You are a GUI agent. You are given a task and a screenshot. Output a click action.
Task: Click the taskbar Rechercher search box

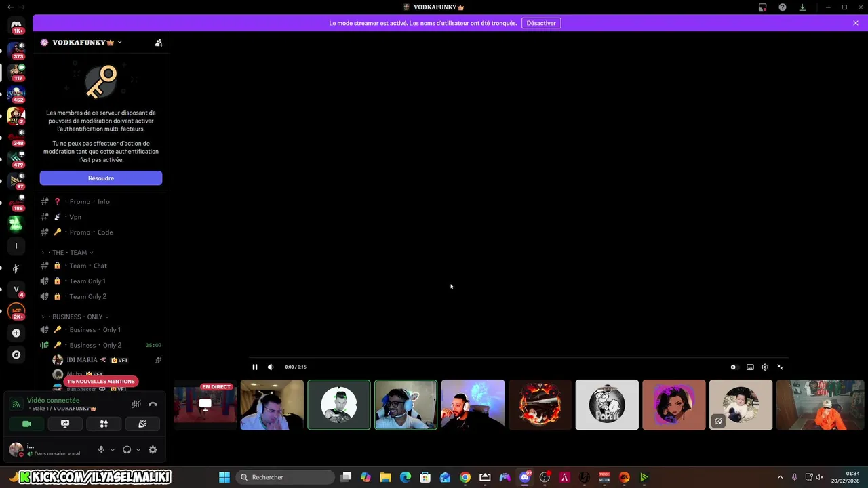point(286,477)
